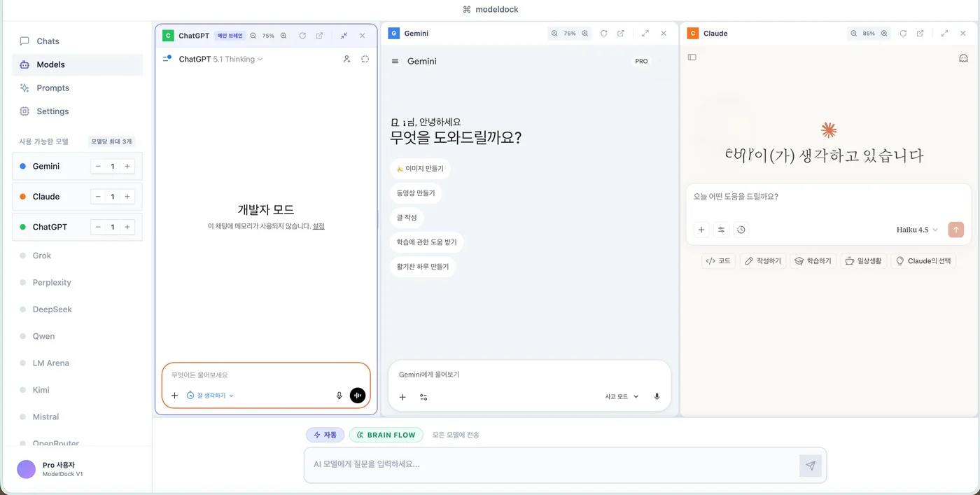
Task: Open the Gemini panel in an external window
Action: [620, 34]
